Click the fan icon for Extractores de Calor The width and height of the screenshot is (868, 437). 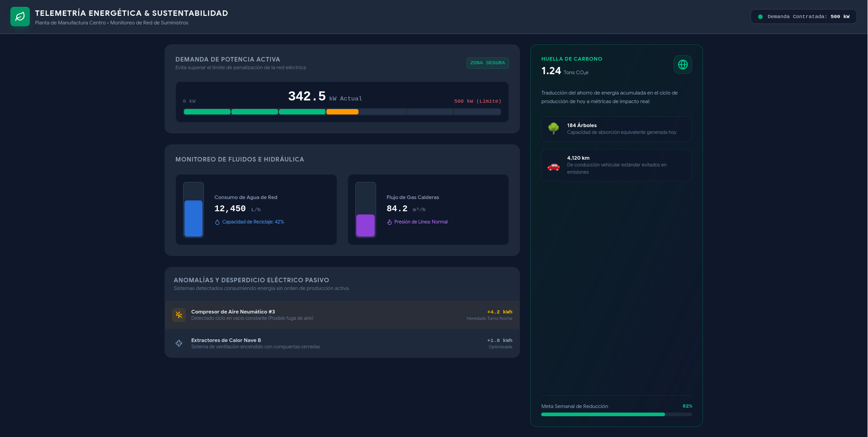click(x=179, y=343)
